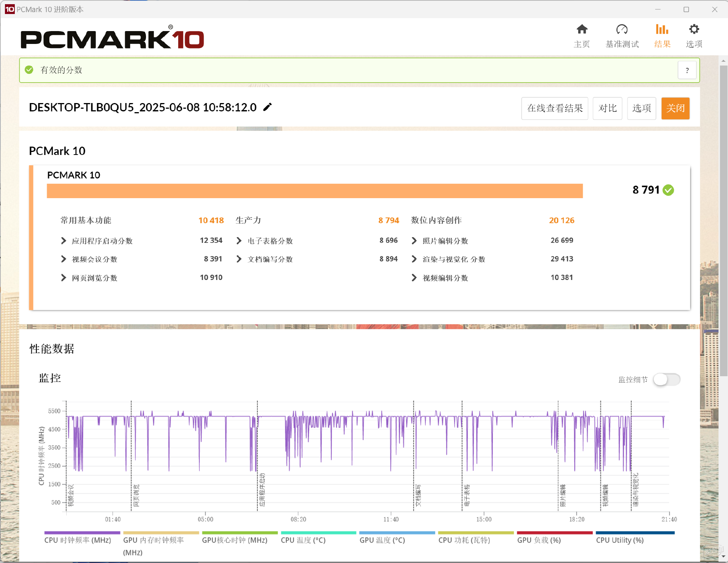Click the 12 354 app start-up score
The height and width of the screenshot is (563, 728).
[x=211, y=240]
